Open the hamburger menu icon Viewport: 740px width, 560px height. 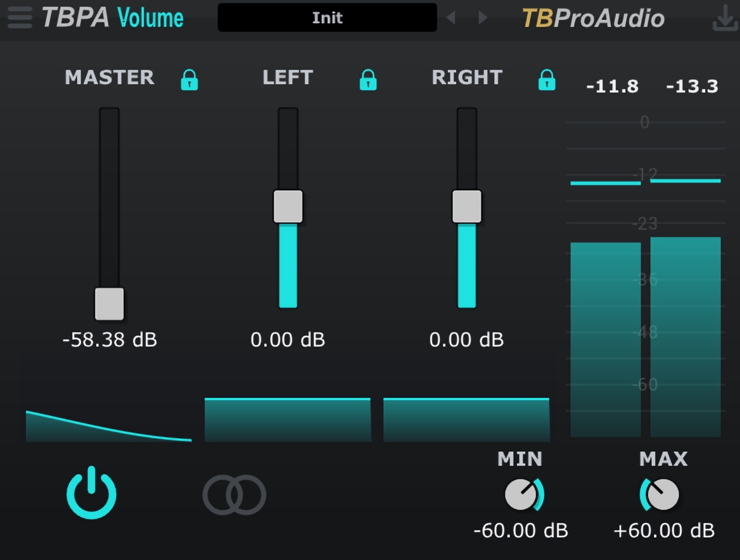point(20,17)
